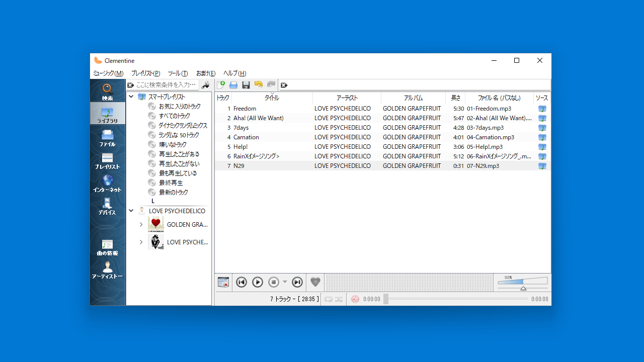Open the ファイル files sidebar tab

(108, 137)
